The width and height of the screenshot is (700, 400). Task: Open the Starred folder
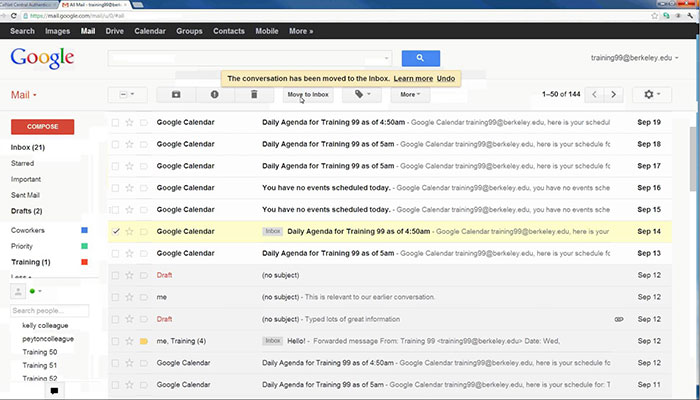22,163
